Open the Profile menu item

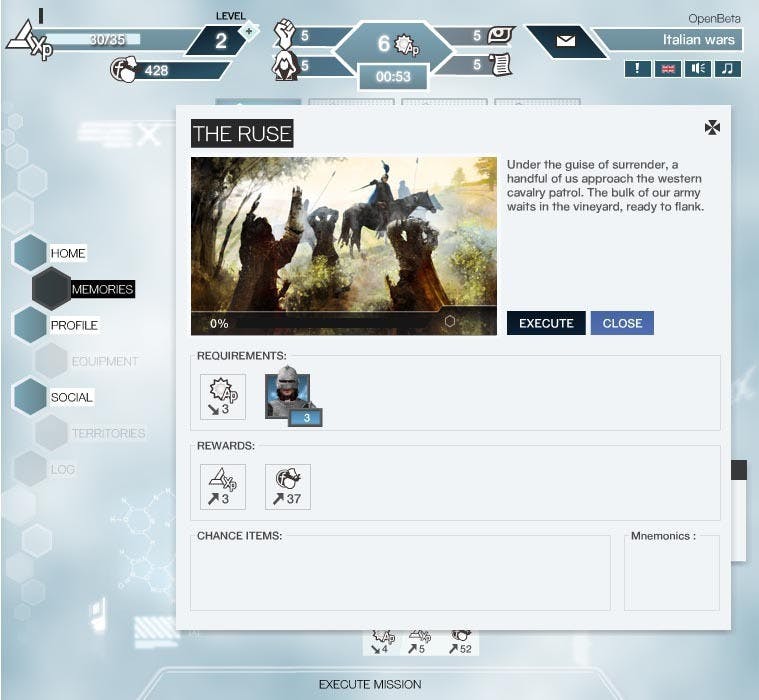coord(74,325)
